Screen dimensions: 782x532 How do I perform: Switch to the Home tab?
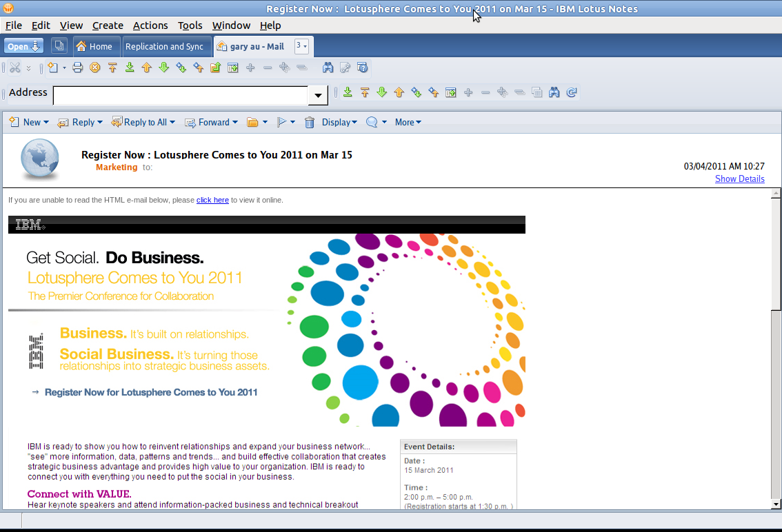coord(97,46)
